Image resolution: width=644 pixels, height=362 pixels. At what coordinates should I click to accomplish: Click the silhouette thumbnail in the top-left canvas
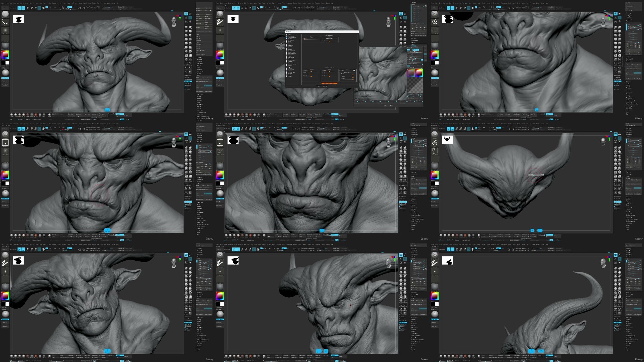point(18,19)
